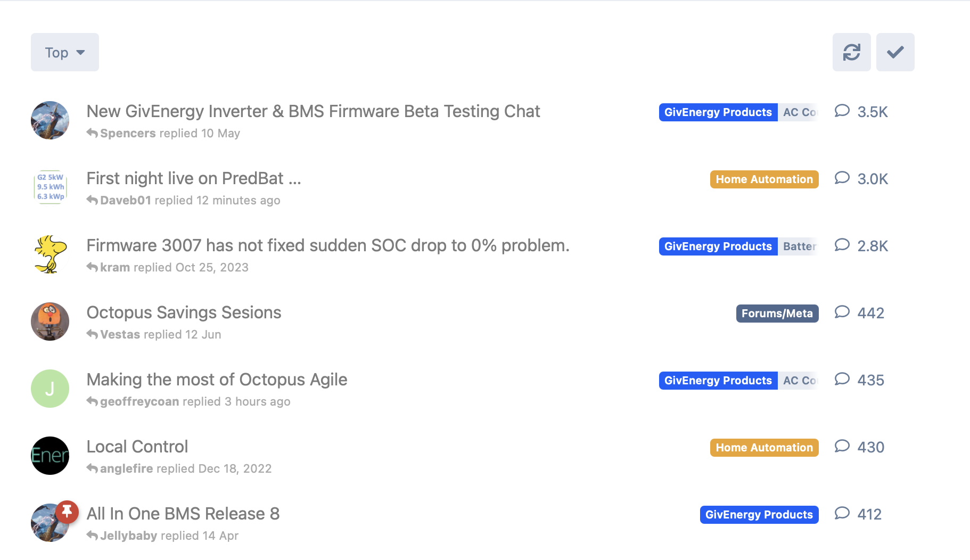Open Making the most of Octopus Agile
The image size is (970, 560).
pyautogui.click(x=217, y=380)
